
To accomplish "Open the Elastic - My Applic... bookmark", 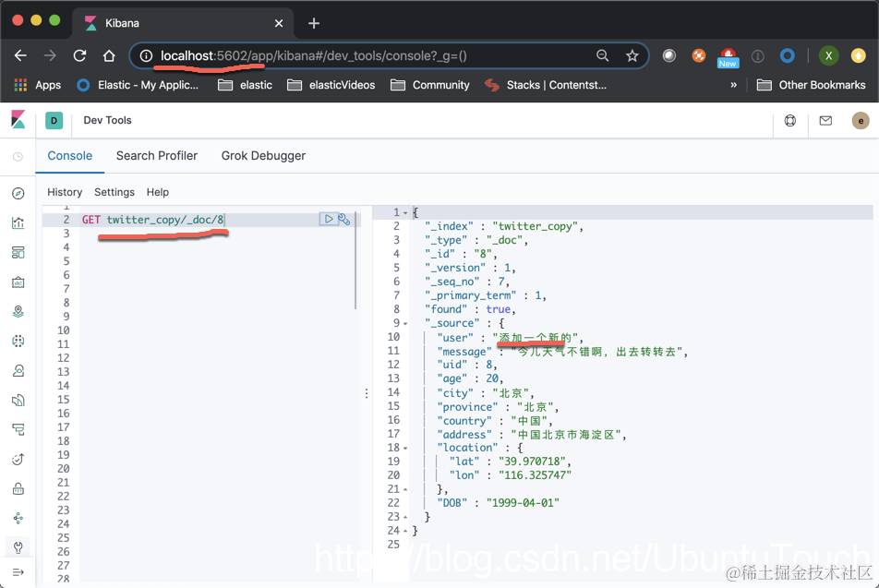I will 138,85.
